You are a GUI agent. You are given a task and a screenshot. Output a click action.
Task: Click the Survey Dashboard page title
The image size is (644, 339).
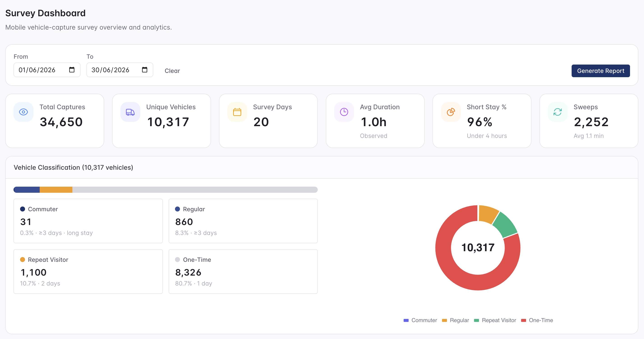click(x=45, y=13)
